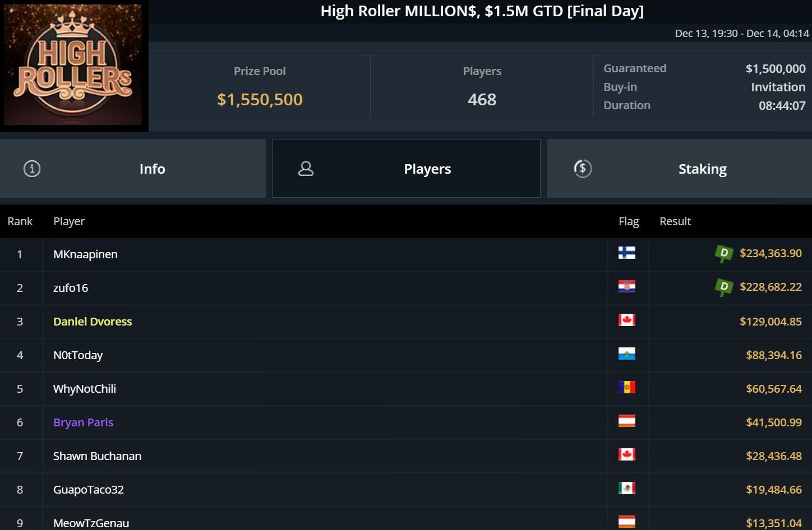Click the staking dollar icon
This screenshot has height=530, width=812.
[x=583, y=169]
